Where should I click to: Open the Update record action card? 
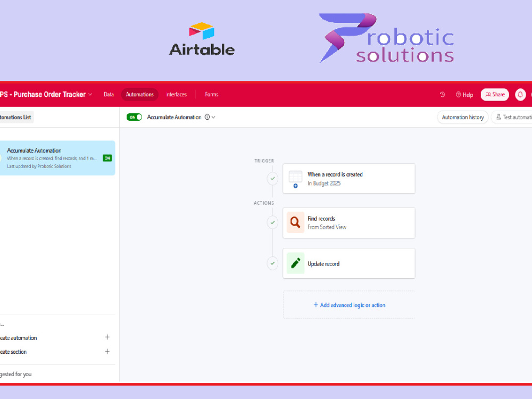coord(349,263)
